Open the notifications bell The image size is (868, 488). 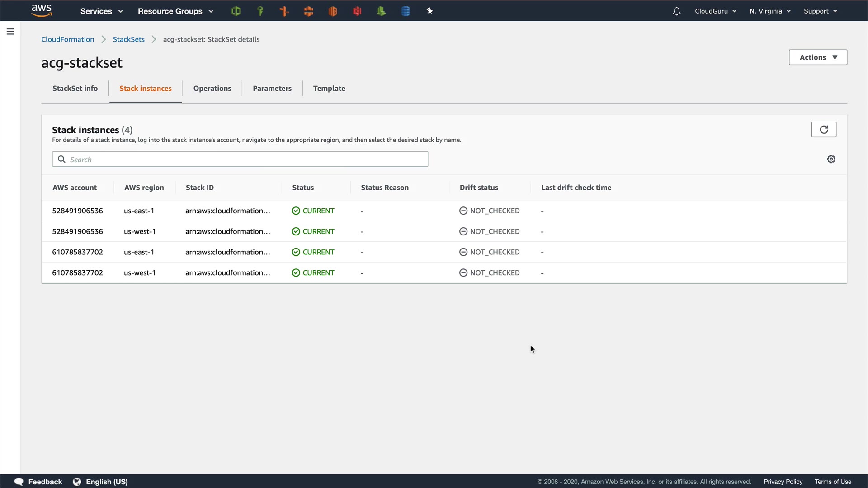tap(676, 11)
